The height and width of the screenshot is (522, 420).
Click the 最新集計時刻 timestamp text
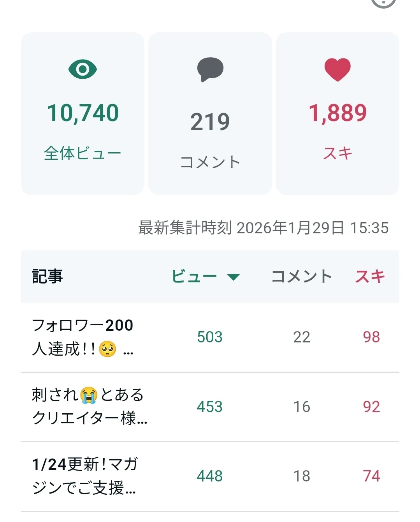(x=264, y=228)
